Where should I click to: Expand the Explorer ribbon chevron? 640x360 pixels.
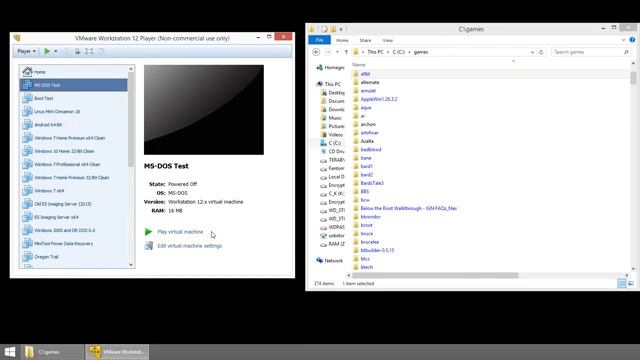click(623, 40)
